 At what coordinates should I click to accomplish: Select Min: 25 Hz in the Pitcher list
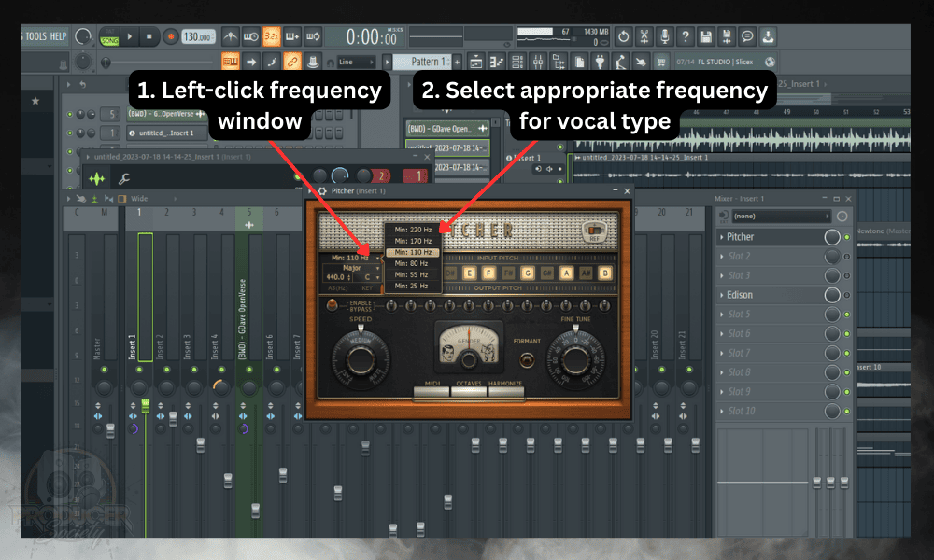[x=413, y=287]
